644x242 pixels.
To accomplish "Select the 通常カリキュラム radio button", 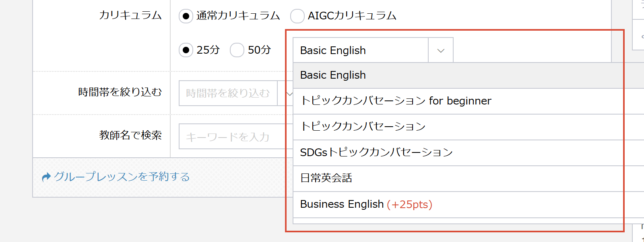I will [x=186, y=16].
